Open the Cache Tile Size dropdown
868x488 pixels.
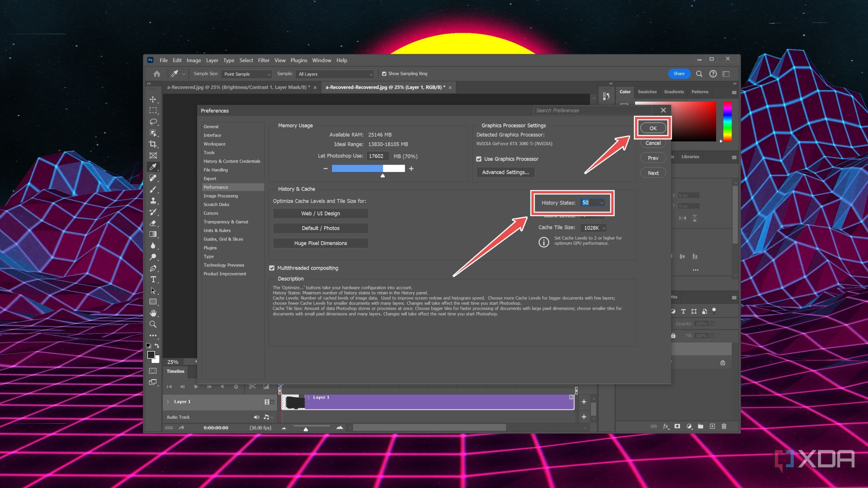point(593,228)
